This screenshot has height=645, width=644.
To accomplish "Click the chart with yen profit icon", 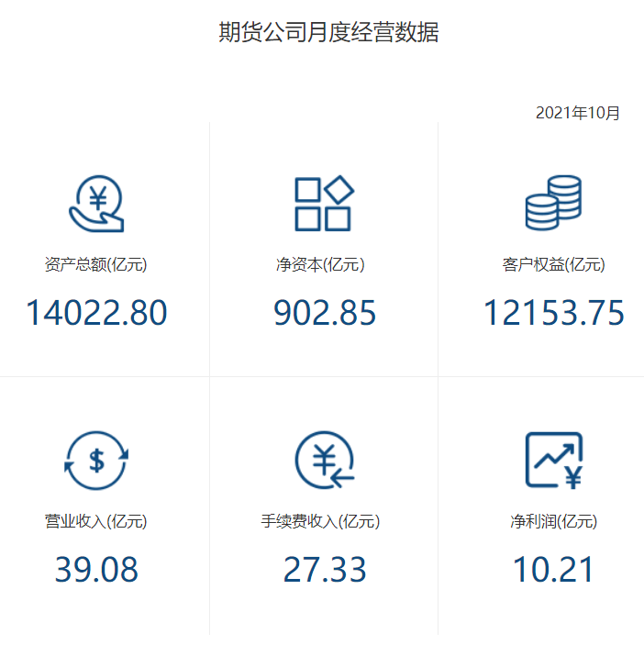I will 554,461.
